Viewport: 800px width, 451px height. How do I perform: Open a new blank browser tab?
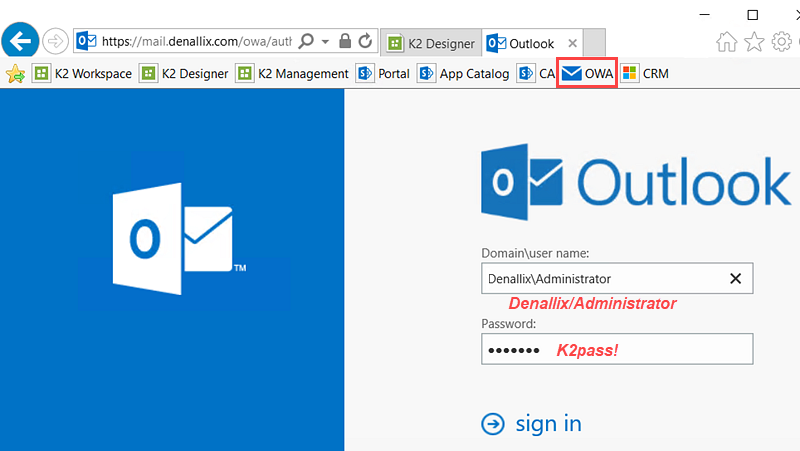click(594, 43)
